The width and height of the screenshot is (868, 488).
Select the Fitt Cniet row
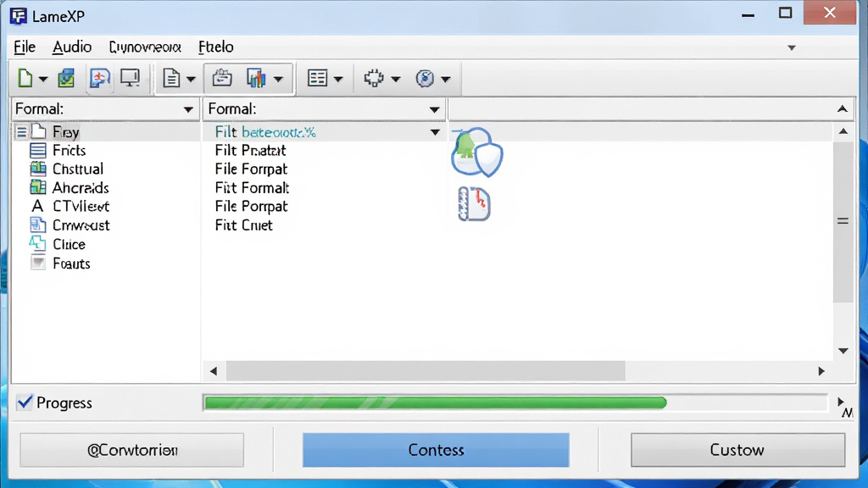coord(243,225)
